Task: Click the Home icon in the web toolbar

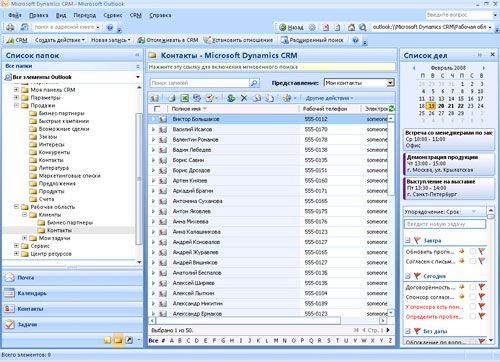Action: [x=351, y=27]
